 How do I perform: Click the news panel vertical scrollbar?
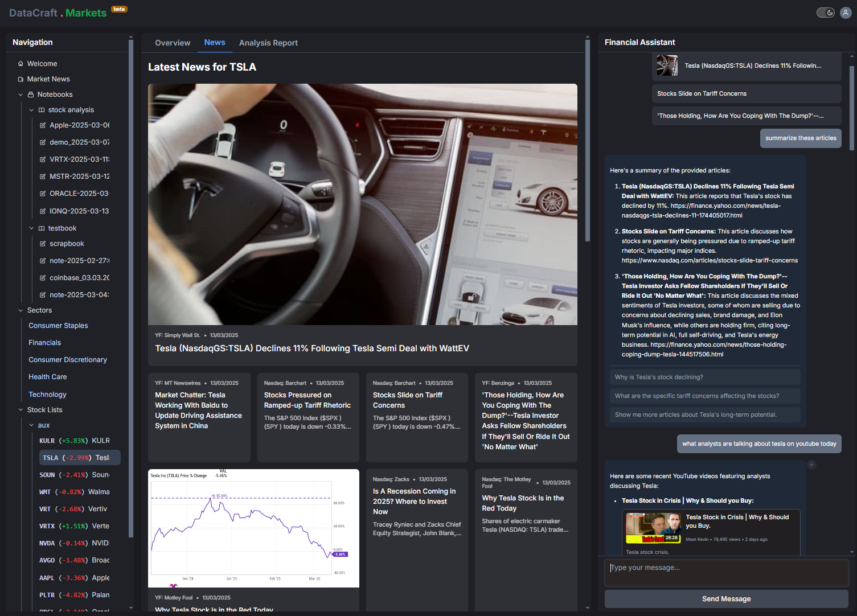click(588, 141)
